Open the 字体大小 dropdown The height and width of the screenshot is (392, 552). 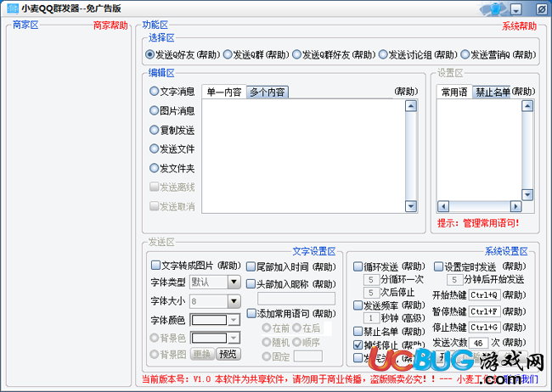point(234,301)
